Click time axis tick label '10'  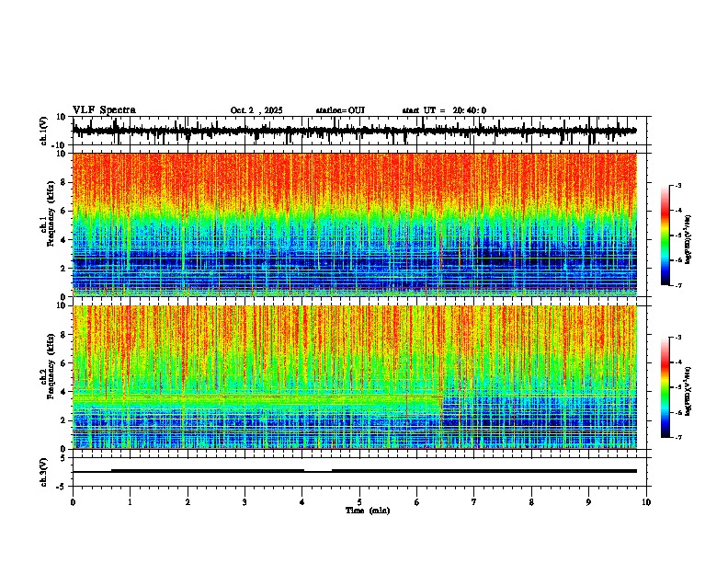646,502
